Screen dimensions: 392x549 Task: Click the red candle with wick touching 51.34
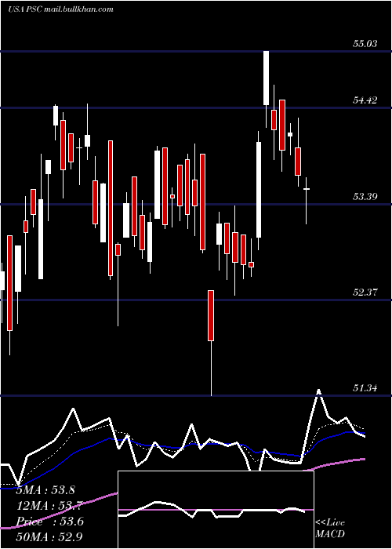211,343
